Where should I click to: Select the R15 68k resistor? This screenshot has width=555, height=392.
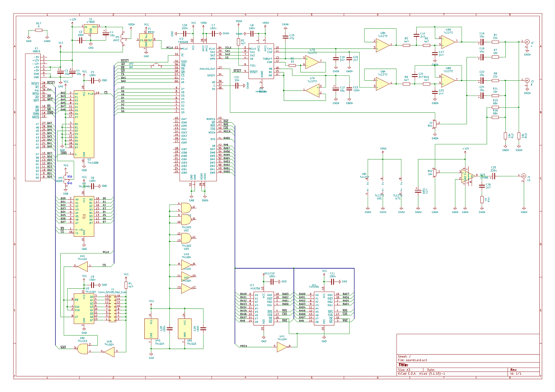[495, 107]
